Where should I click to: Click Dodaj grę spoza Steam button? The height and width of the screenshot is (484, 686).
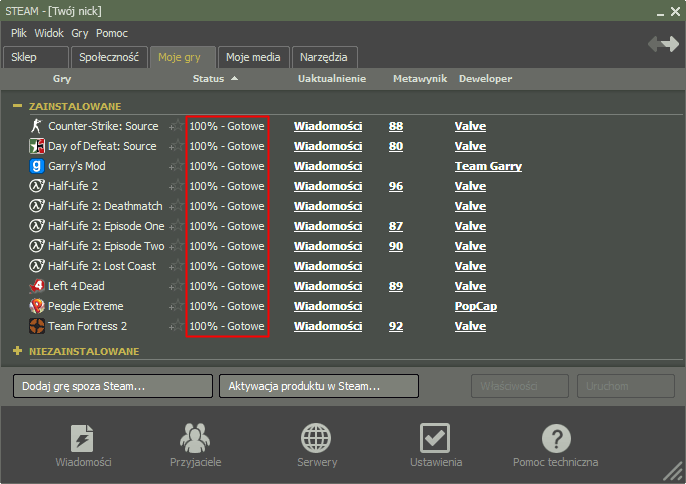[x=113, y=386]
